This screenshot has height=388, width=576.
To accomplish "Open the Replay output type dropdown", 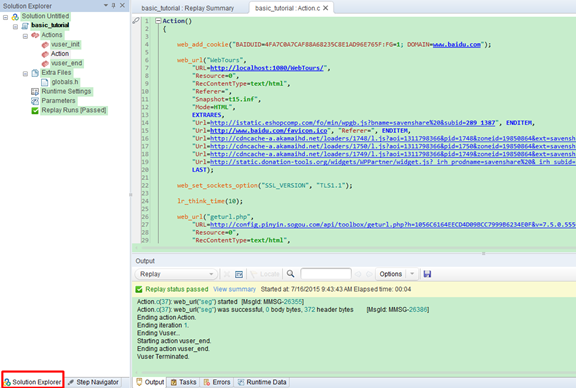I will tap(176, 274).
